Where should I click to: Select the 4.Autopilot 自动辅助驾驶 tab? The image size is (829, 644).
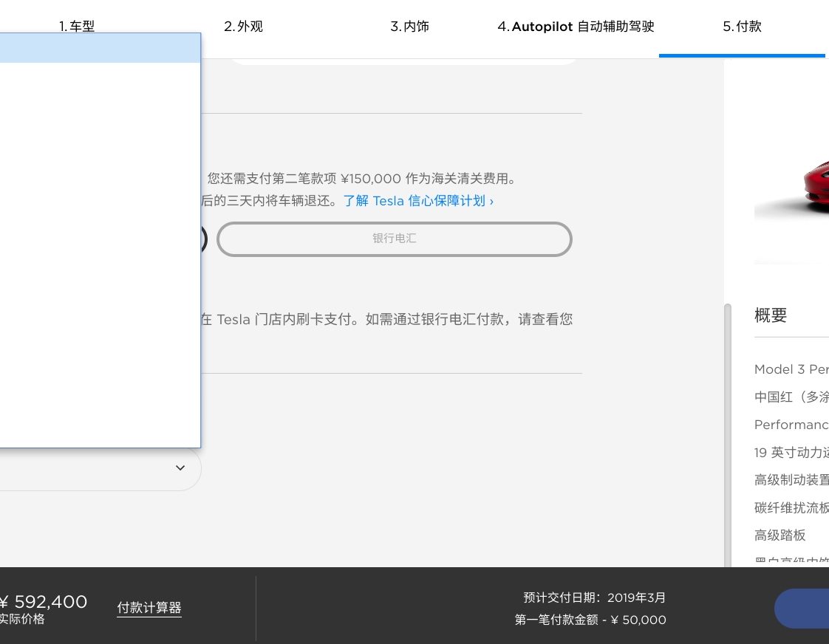[x=576, y=27]
